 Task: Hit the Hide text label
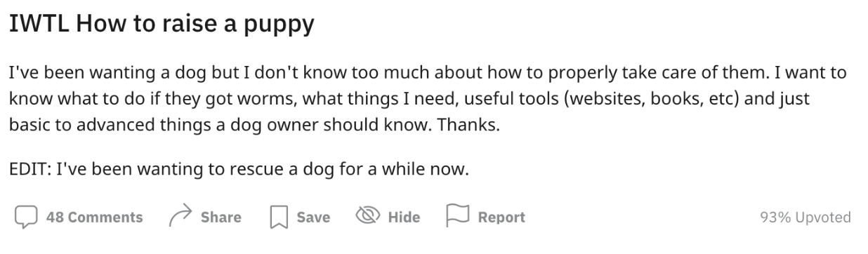(404, 218)
